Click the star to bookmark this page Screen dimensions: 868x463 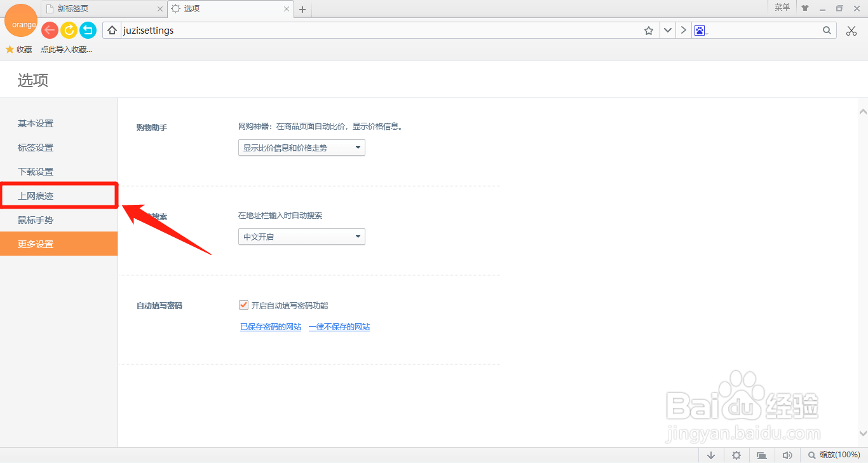[649, 30]
